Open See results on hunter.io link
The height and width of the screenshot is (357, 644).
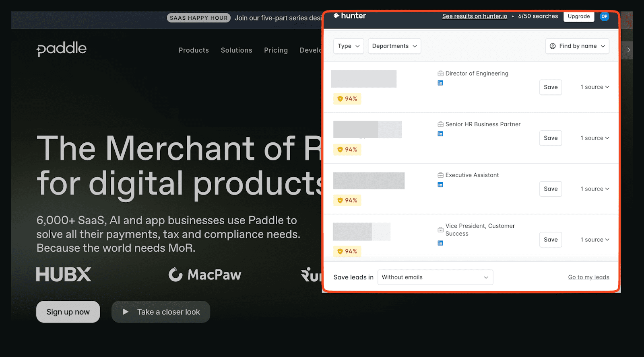tap(474, 16)
